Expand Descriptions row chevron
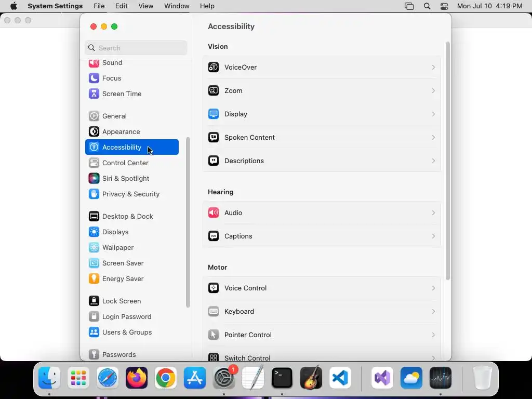The image size is (532, 399). click(433, 161)
